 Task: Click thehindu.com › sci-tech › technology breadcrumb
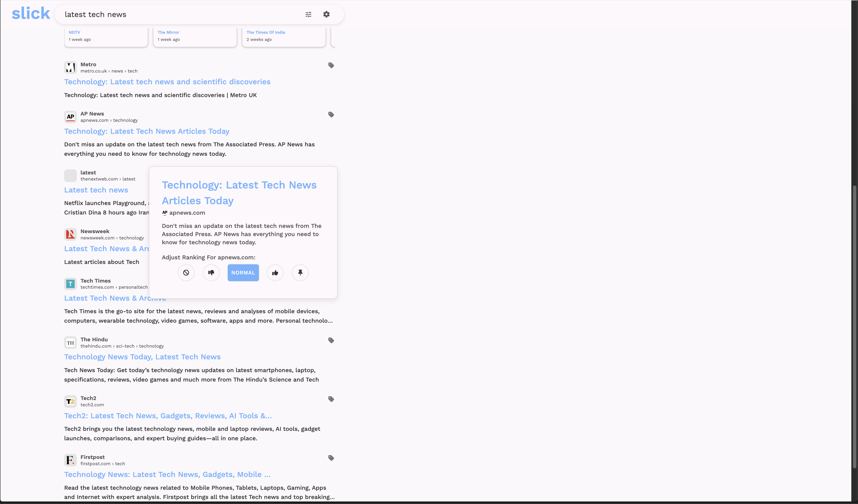click(x=122, y=346)
